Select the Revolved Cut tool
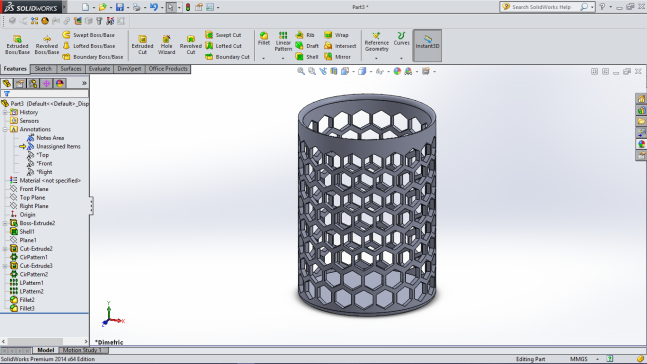 pos(191,45)
